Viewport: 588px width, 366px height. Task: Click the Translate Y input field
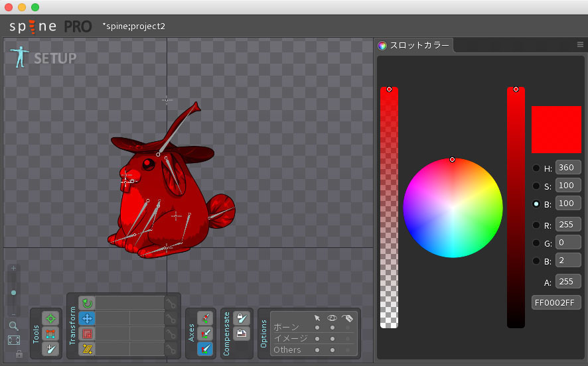tap(147, 318)
